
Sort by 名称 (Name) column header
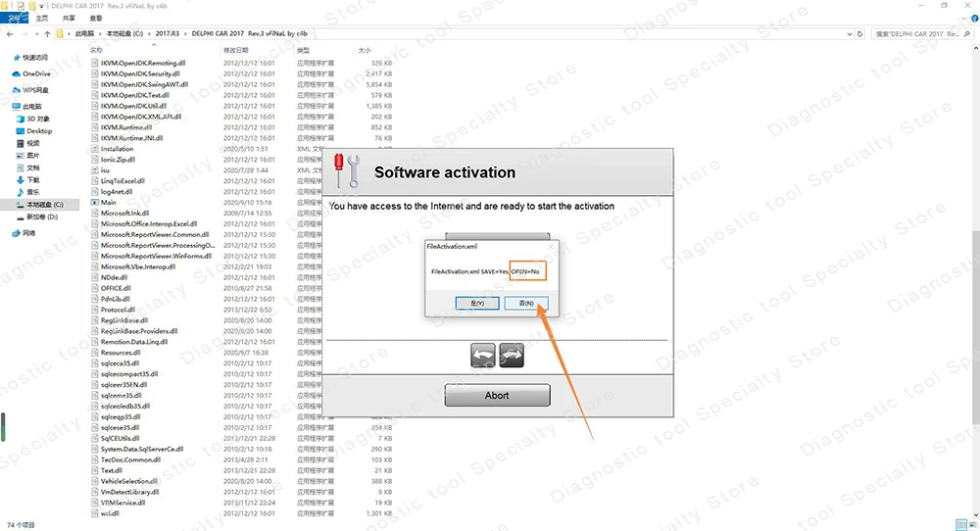coord(96,50)
